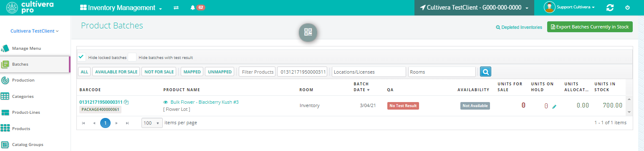Click the Manage Menu sidebar icon
Screen dimensions: 644x151
point(5,48)
